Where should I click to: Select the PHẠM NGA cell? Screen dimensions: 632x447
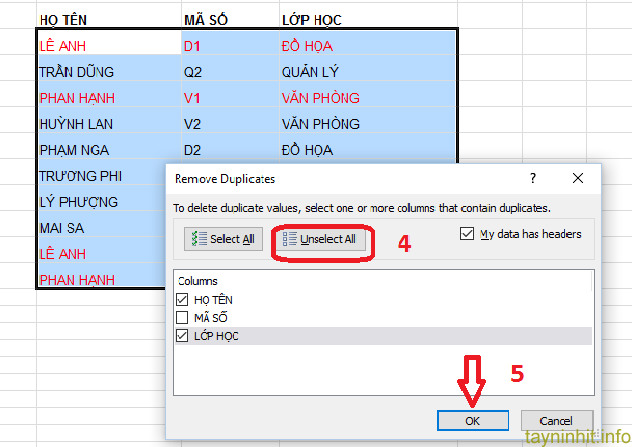tap(74, 150)
